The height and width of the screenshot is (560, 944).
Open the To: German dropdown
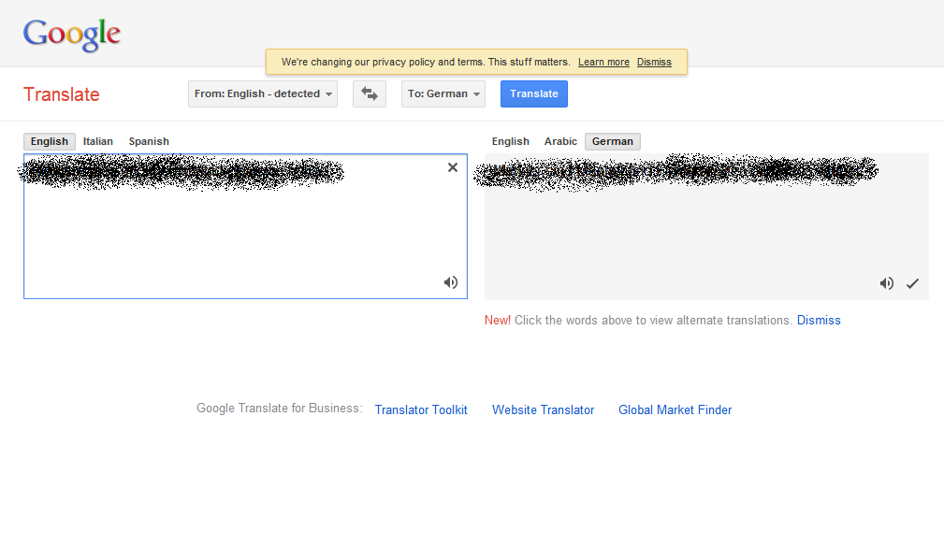pos(443,93)
